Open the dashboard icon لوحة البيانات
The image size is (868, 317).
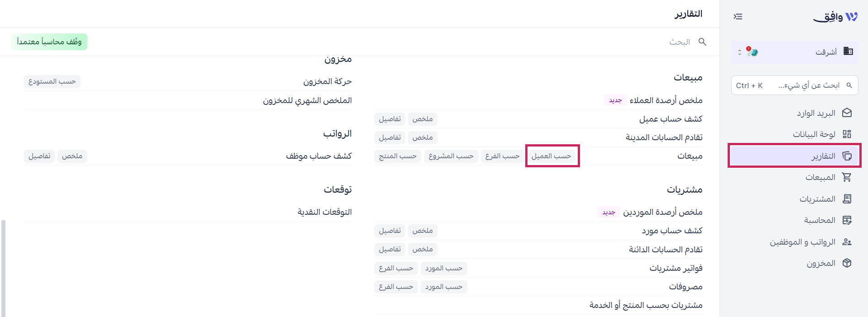click(847, 134)
